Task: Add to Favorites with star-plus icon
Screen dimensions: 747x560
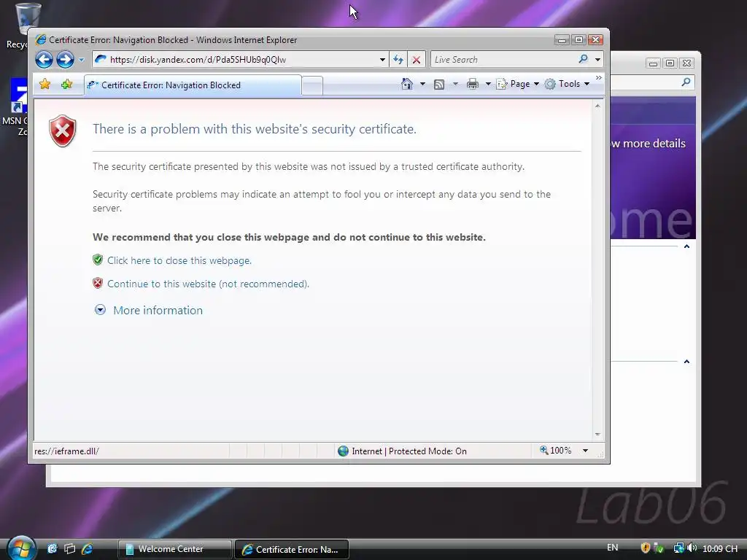Action: (66, 85)
